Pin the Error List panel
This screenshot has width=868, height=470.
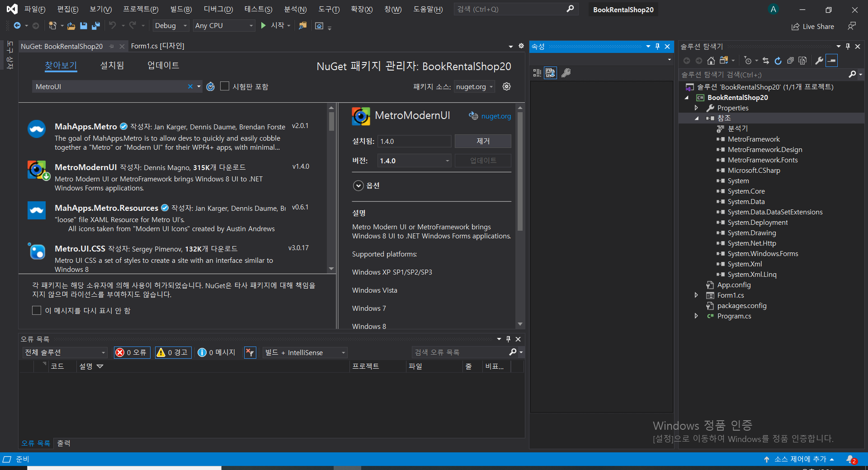508,339
